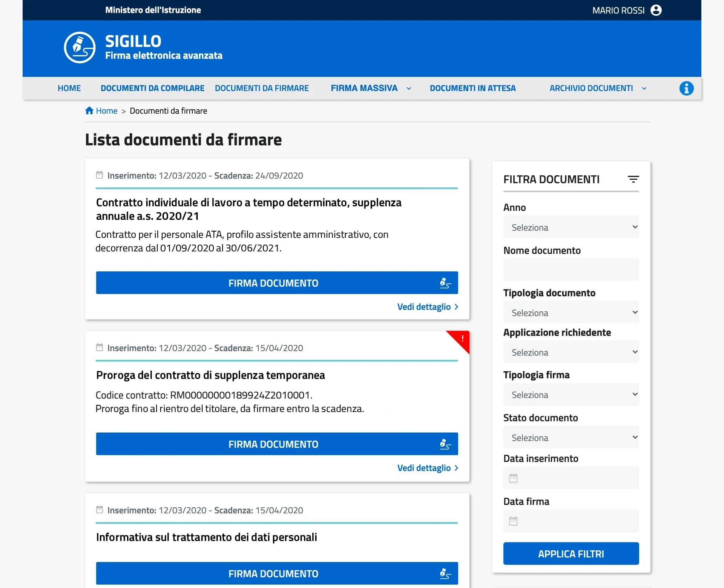Click the calendar icon in Data firma field
The height and width of the screenshot is (588, 724).
[x=513, y=521]
